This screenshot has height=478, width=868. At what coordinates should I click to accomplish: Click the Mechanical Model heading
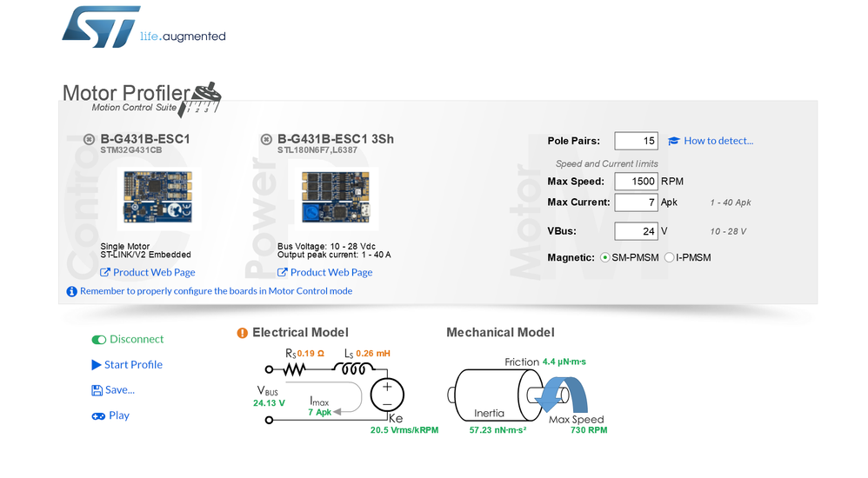(x=500, y=333)
